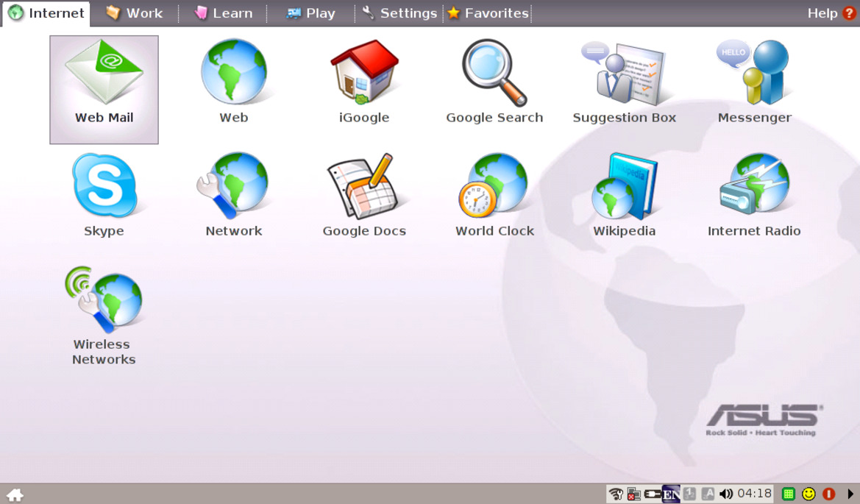The height and width of the screenshot is (504, 860).
Task: Open the Settings tab
Action: [399, 13]
